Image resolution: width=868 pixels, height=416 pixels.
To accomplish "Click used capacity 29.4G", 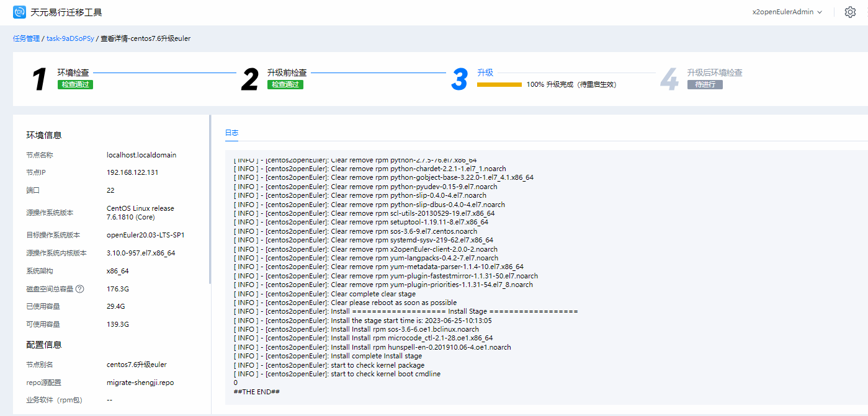I will [116, 307].
